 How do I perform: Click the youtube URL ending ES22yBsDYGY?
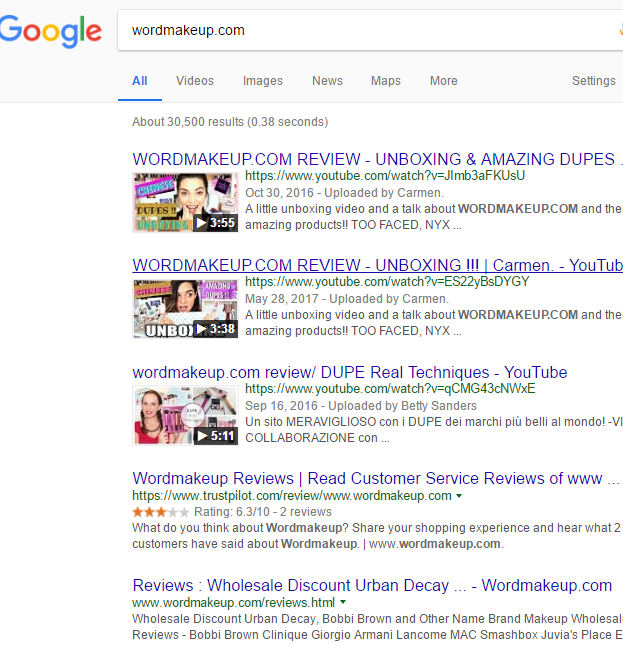387,282
